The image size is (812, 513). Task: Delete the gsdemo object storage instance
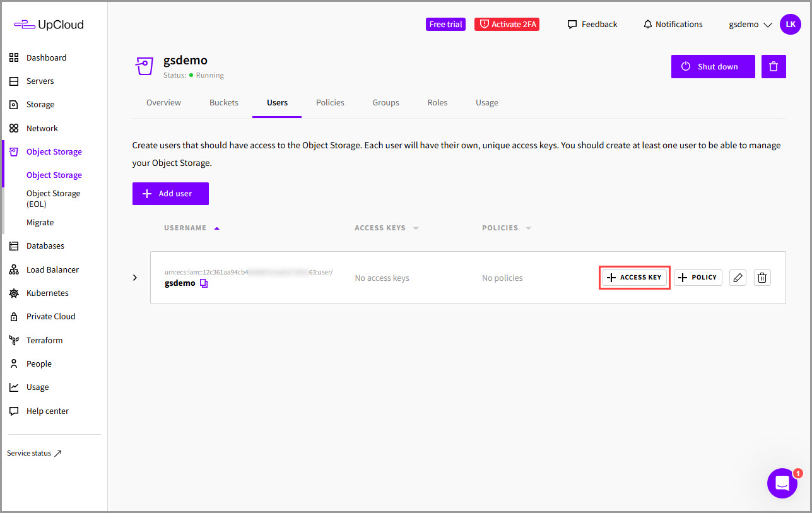(774, 66)
